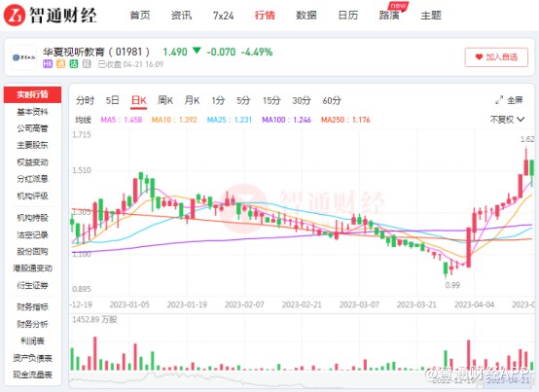Open 数据 in top navigation
Screen dimensions: 539x392
coord(305,16)
